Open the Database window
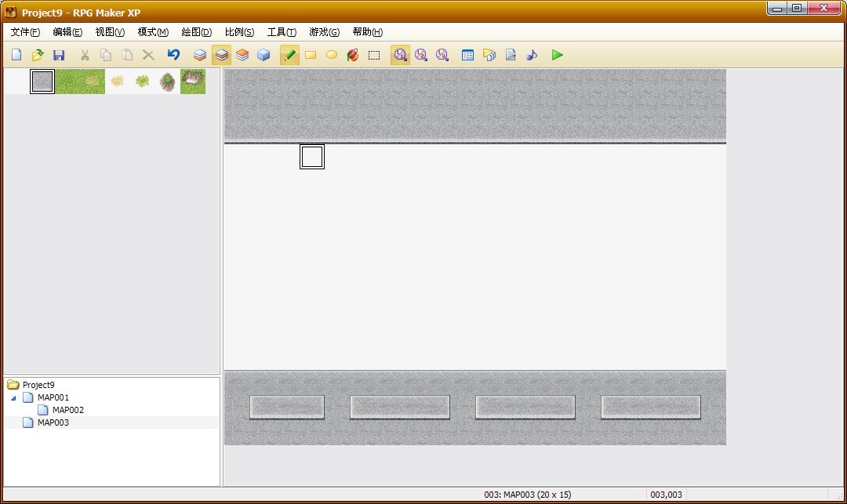 pyautogui.click(x=467, y=55)
